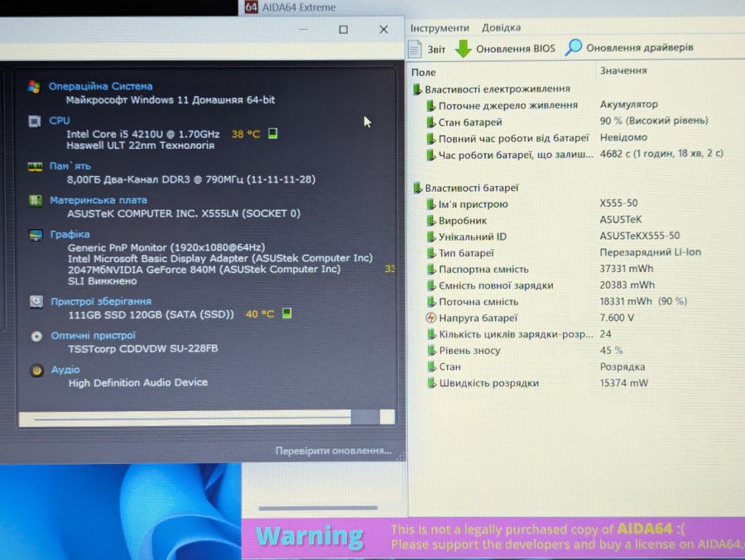745x560 pixels.
Task: Click battery icon beside Поточна ємність
Action: 430,302
